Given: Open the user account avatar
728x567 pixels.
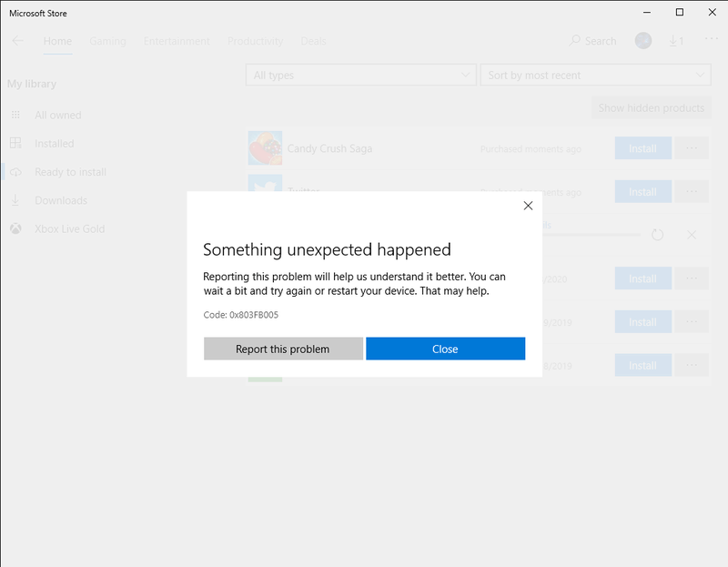Looking at the screenshot, I should tap(643, 41).
